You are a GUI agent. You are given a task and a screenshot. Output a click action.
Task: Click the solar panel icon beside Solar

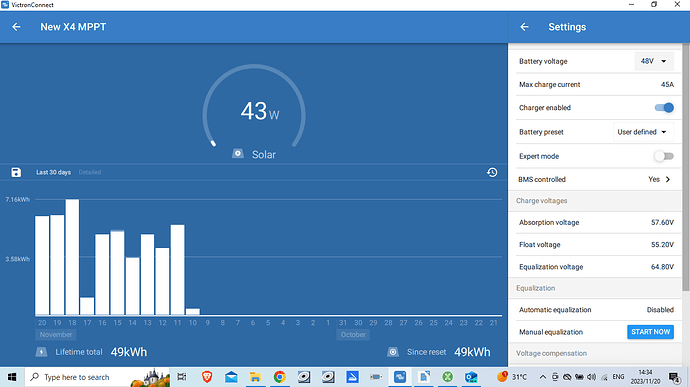click(x=238, y=154)
